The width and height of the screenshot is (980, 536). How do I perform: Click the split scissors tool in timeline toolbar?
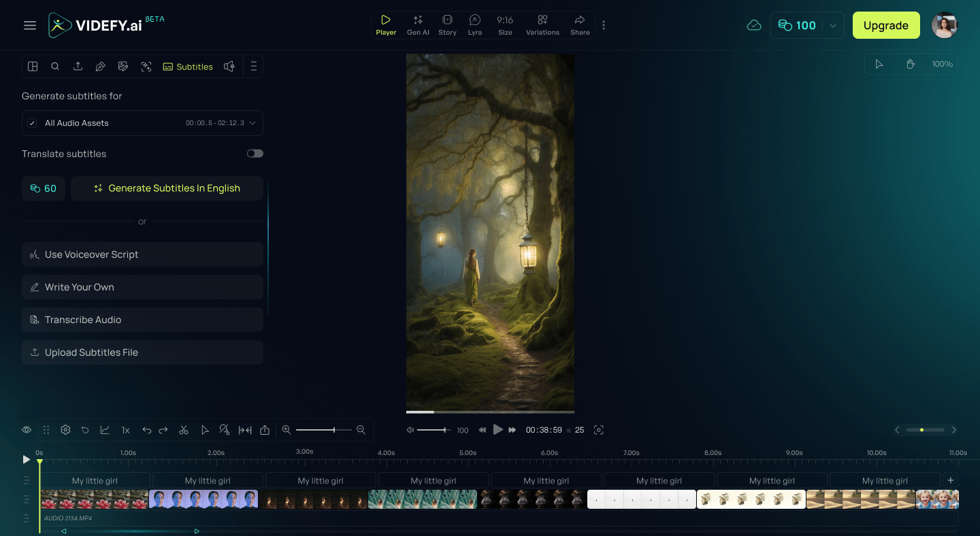[184, 430]
